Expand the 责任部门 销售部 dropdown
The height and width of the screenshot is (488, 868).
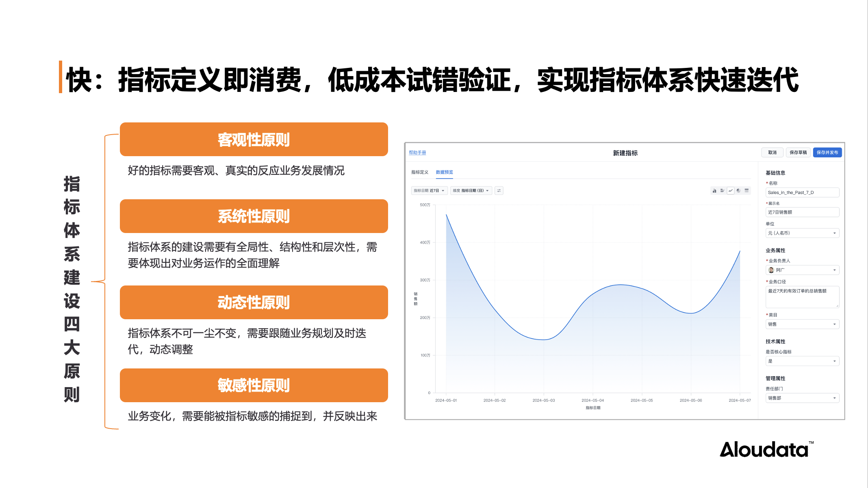(802, 398)
